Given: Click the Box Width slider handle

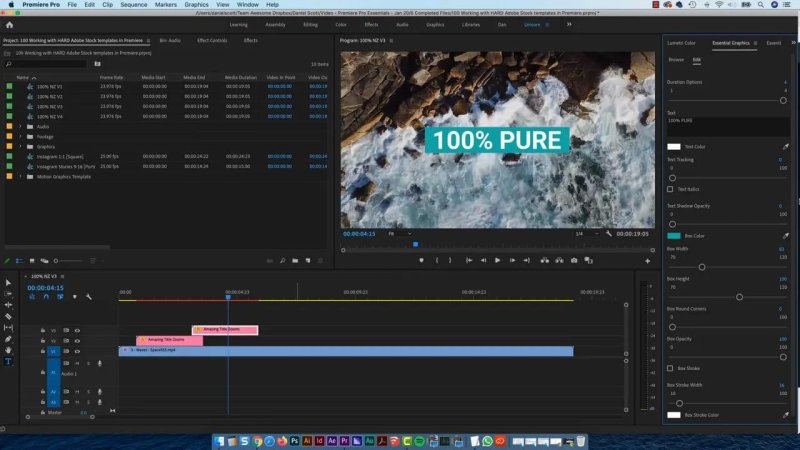Looking at the screenshot, I should (x=702, y=267).
